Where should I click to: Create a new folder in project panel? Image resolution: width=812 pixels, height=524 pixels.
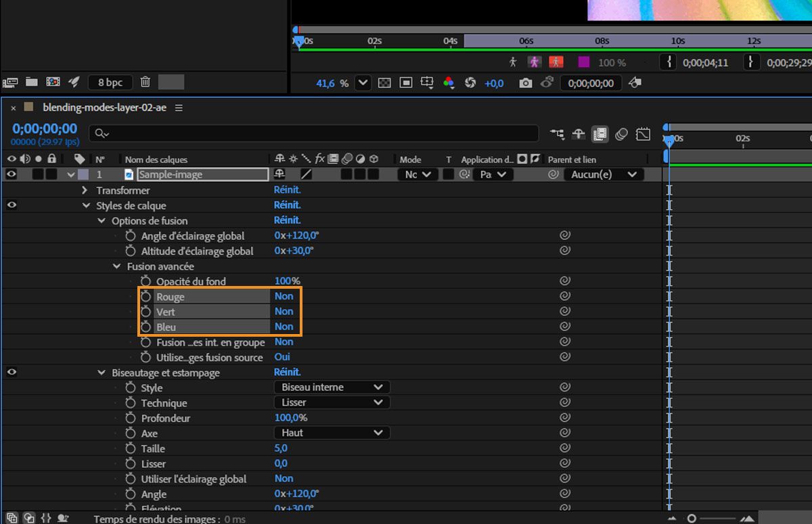(31, 82)
